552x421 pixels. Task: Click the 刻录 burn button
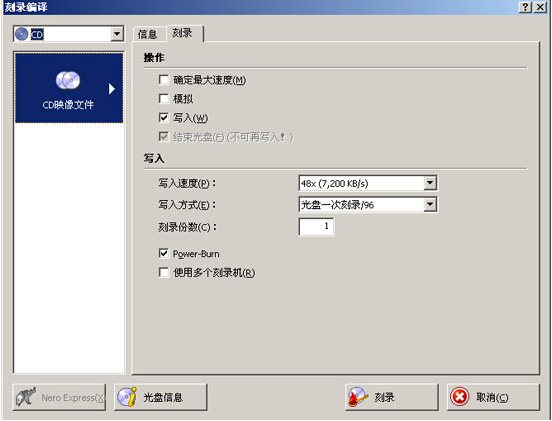391,397
